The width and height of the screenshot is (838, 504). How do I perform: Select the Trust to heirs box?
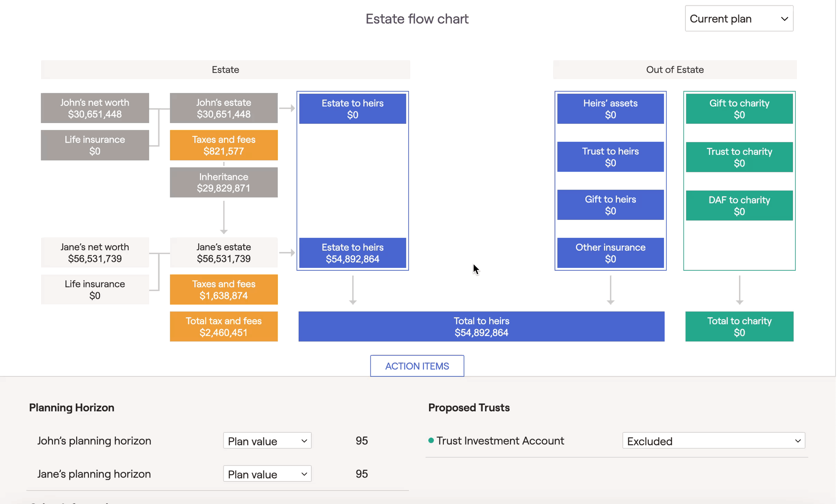point(610,157)
